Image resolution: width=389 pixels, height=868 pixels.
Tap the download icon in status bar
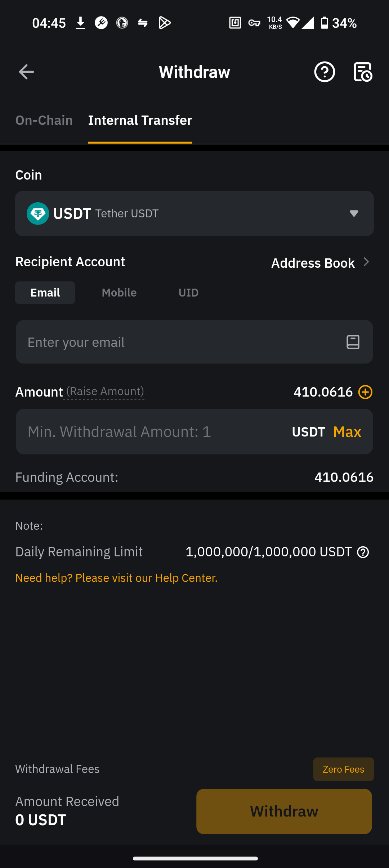[80, 23]
